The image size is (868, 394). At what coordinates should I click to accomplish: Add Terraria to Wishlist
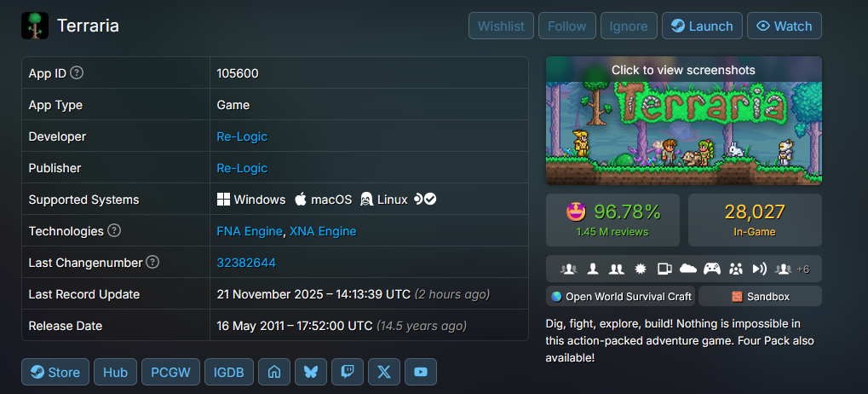pyautogui.click(x=501, y=26)
